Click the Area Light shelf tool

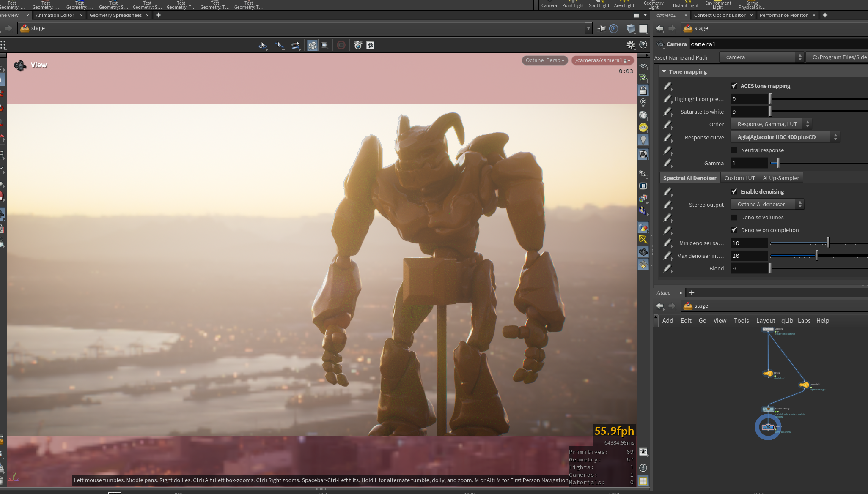coord(624,4)
